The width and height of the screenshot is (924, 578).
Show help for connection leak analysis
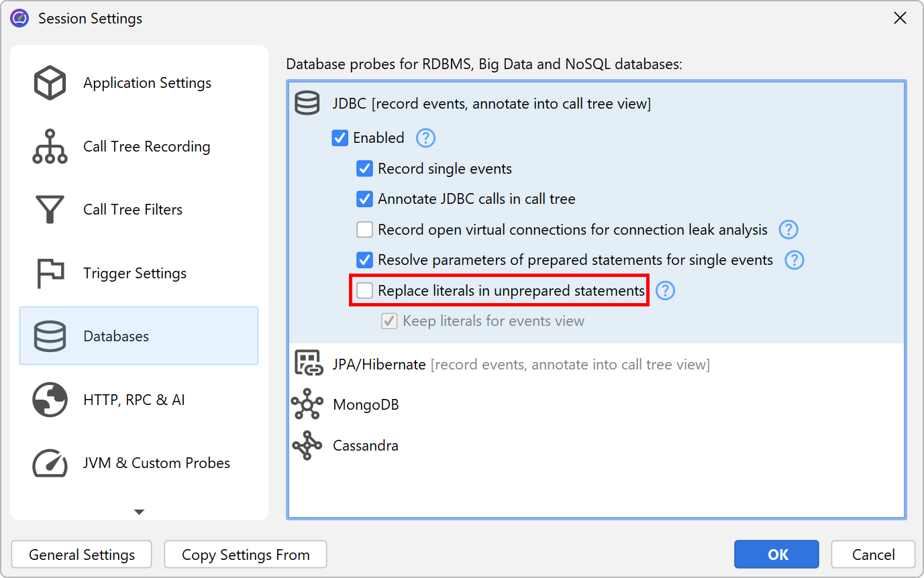(x=788, y=230)
